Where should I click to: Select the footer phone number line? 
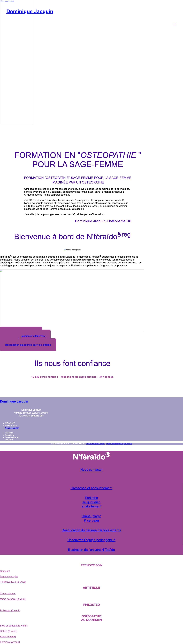[31, 416]
